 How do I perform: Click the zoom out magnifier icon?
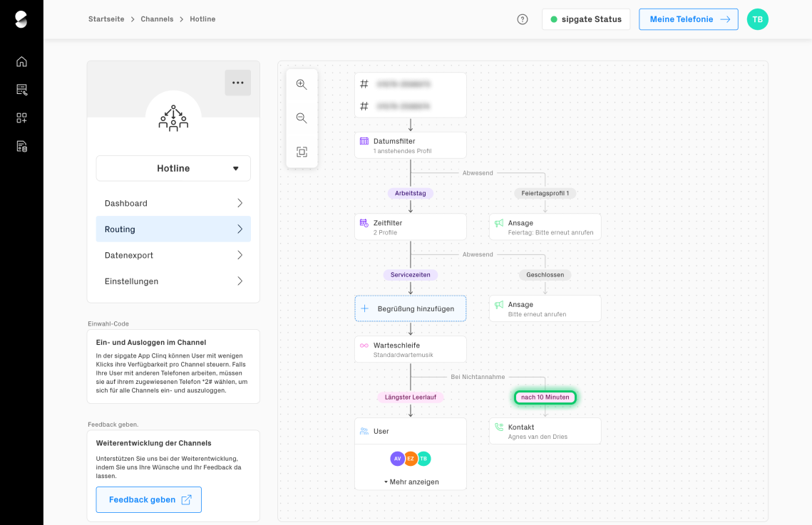pyautogui.click(x=302, y=118)
